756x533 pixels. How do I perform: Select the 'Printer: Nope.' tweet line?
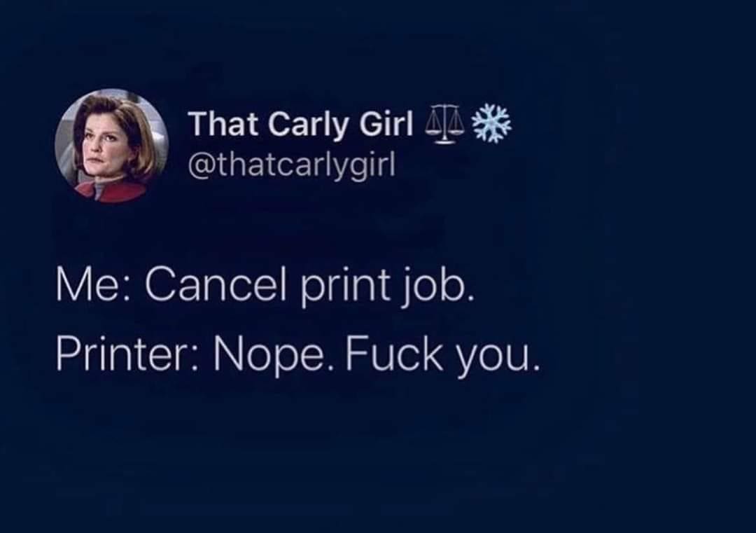(297, 355)
